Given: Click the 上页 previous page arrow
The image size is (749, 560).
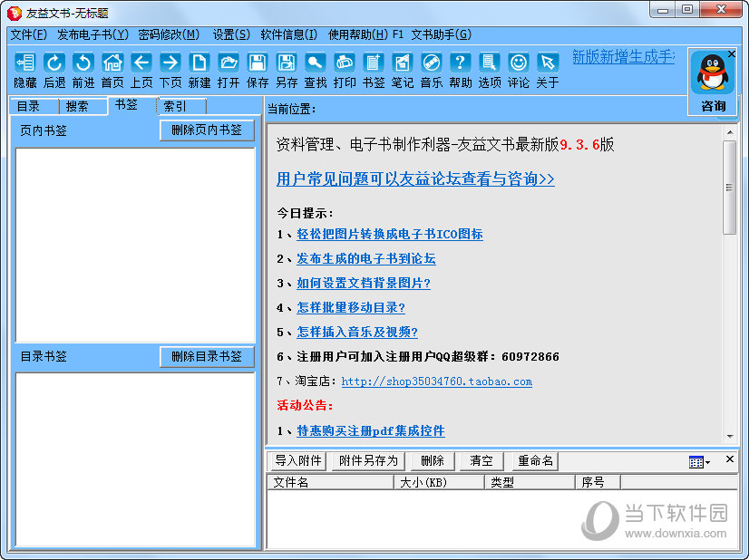Looking at the screenshot, I should [x=141, y=71].
